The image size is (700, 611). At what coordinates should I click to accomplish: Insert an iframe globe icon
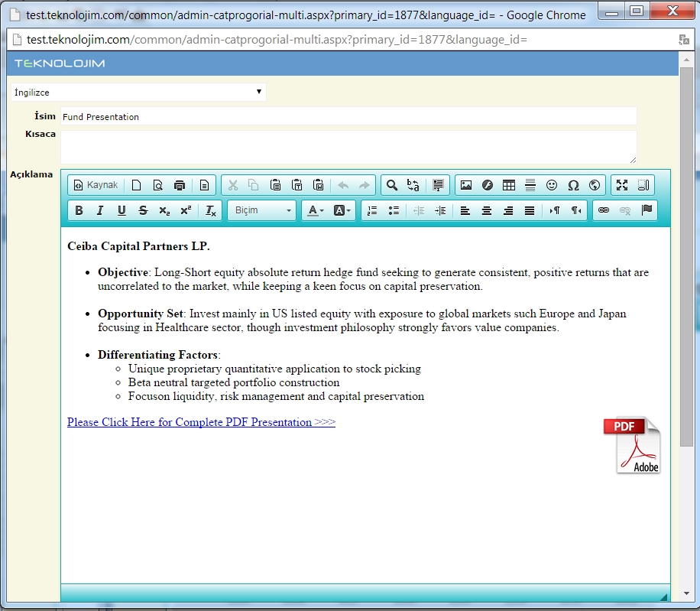click(595, 185)
